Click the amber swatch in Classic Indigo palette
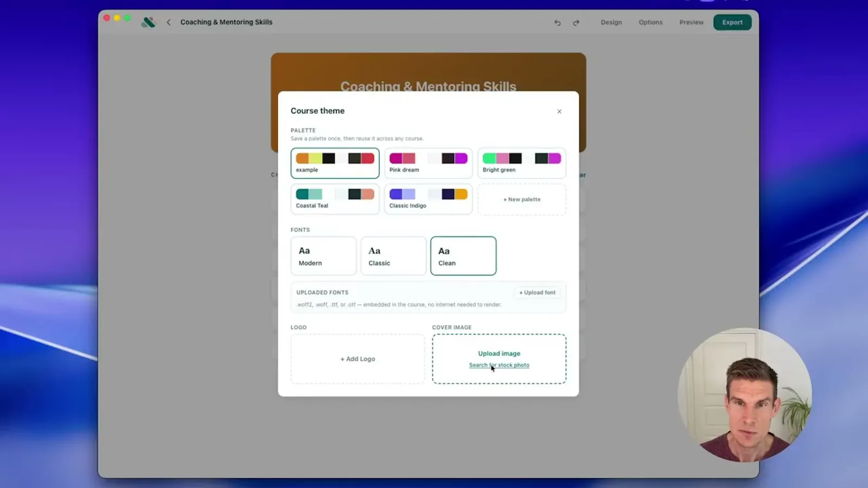The image size is (868, 488). tap(461, 194)
